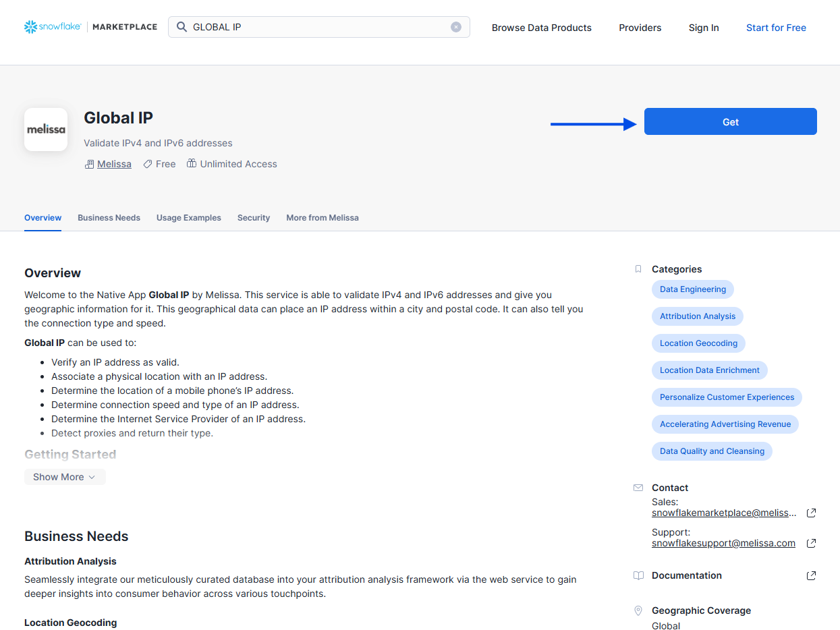This screenshot has height=630, width=840.
Task: Click the snowflakesupport@melissa.com email link
Action: tap(723, 543)
